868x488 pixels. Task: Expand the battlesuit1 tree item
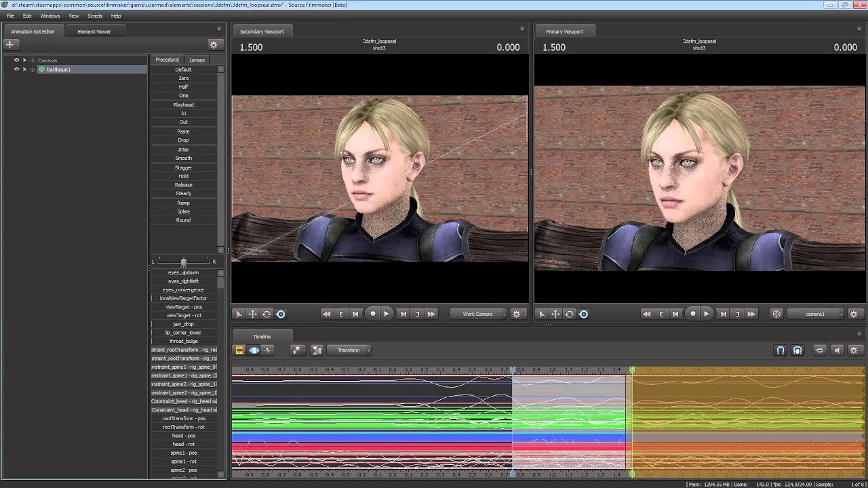point(33,69)
